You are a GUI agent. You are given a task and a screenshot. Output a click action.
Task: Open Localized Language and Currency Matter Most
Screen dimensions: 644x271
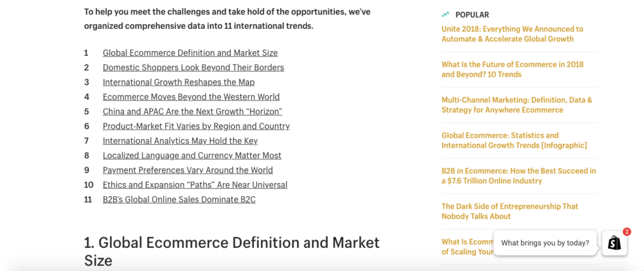tap(192, 155)
